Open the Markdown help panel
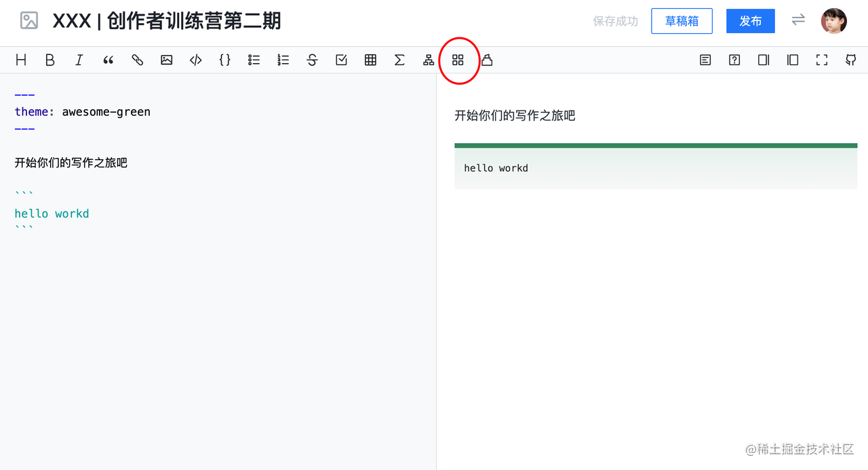 735,60
